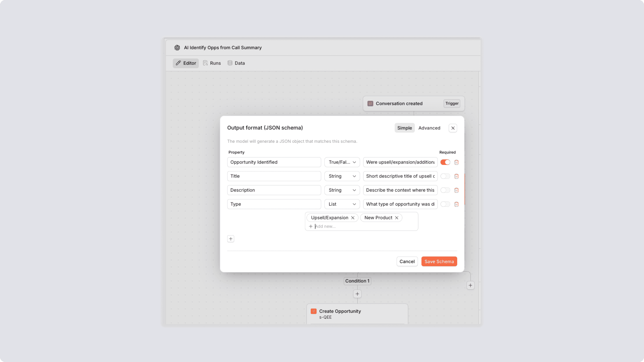
Task: Remove the Upsell/Expansion list tag
Action: pos(353,218)
